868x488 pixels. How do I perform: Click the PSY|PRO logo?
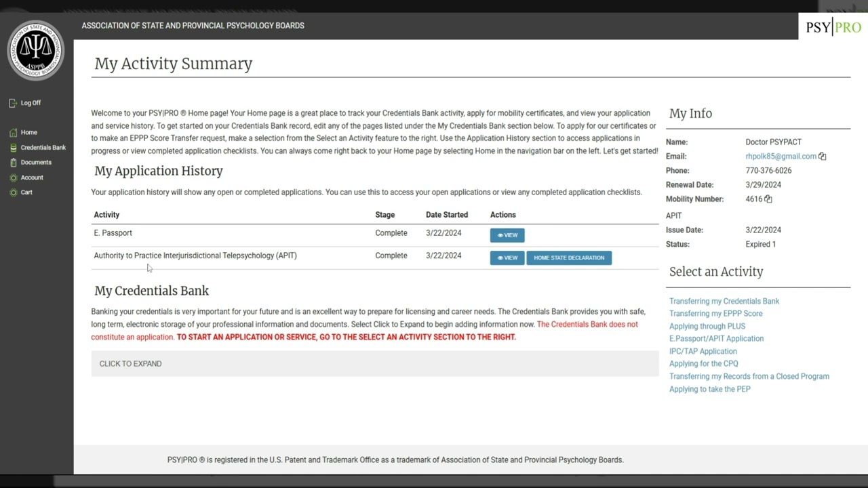pyautogui.click(x=833, y=27)
